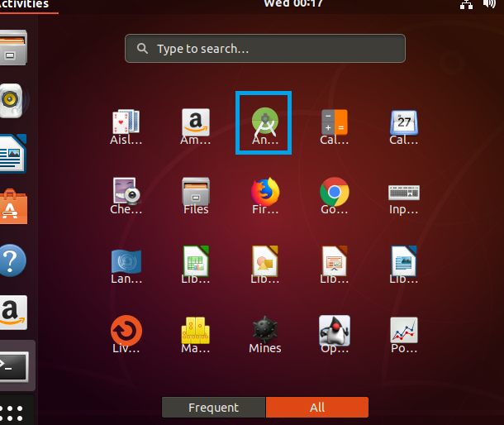Image resolution: width=504 pixels, height=425 pixels.
Task: Open the clock showing Wed 00:17
Action: 293,4
